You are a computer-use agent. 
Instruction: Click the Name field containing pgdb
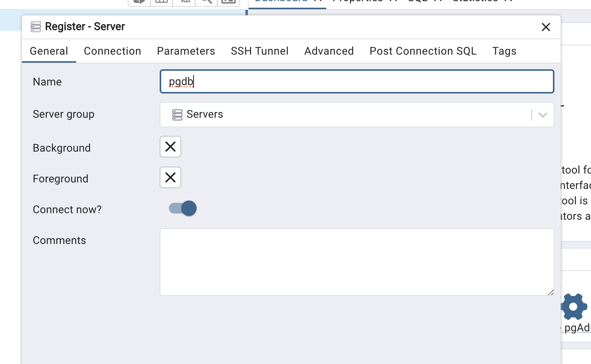point(357,82)
